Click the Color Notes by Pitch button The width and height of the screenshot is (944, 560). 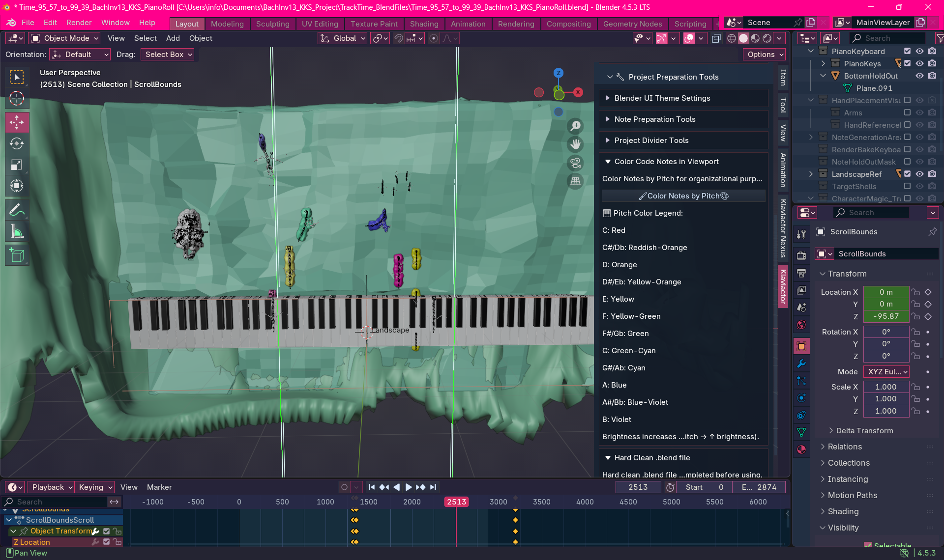[683, 196]
